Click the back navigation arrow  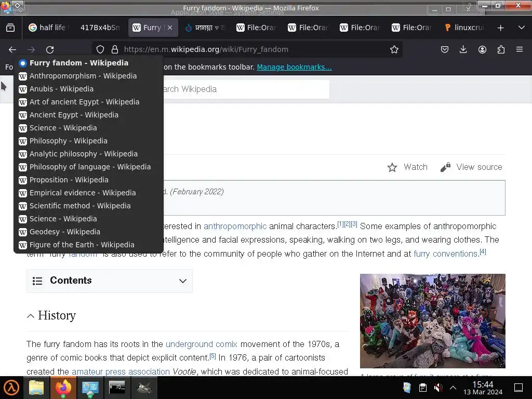coord(12,49)
